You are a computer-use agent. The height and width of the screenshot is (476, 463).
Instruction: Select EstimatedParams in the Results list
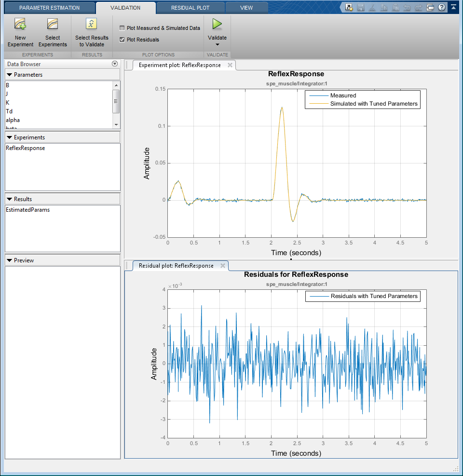point(28,210)
